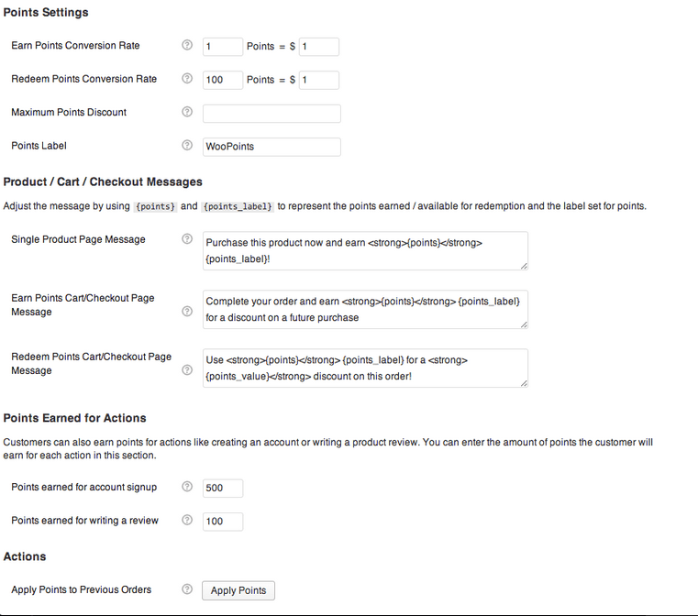The width and height of the screenshot is (698, 616).
Task: Select the Redeem Points rate points field
Action: [223, 80]
